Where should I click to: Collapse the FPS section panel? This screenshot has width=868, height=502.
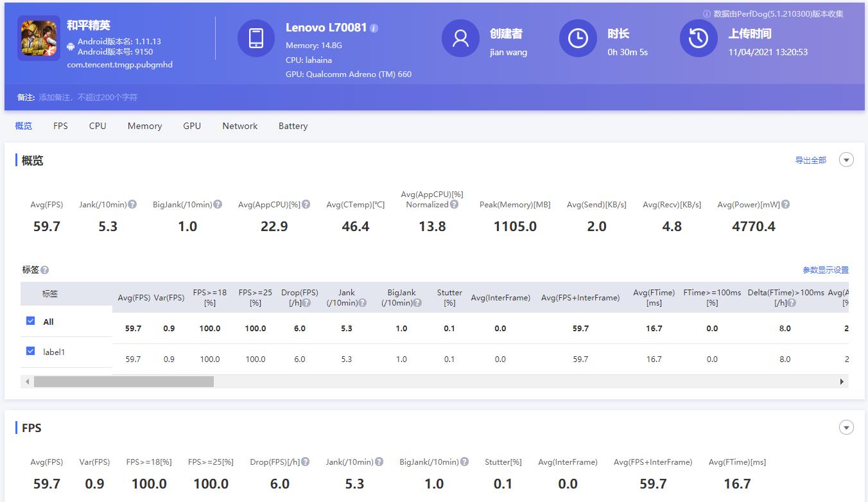(846, 428)
